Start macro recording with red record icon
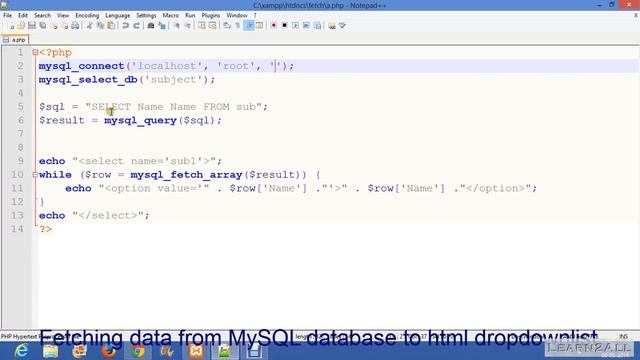The image size is (640, 360). tap(273, 26)
